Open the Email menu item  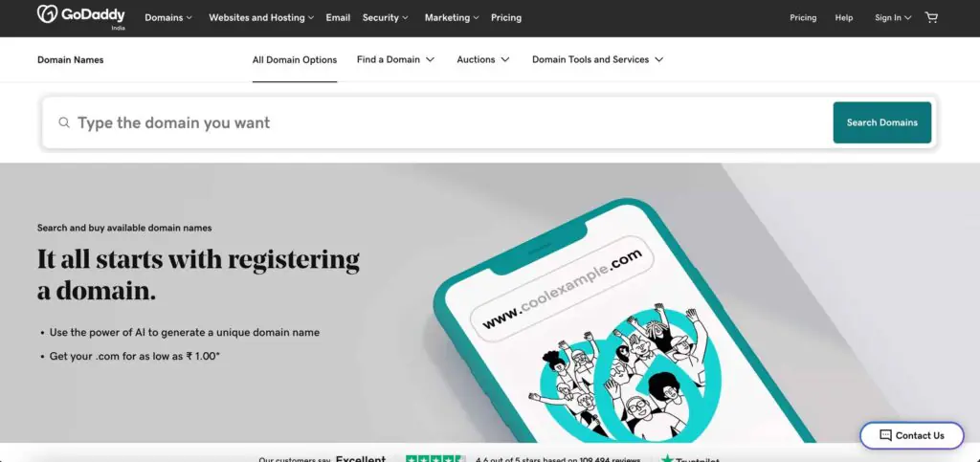pyautogui.click(x=338, y=17)
